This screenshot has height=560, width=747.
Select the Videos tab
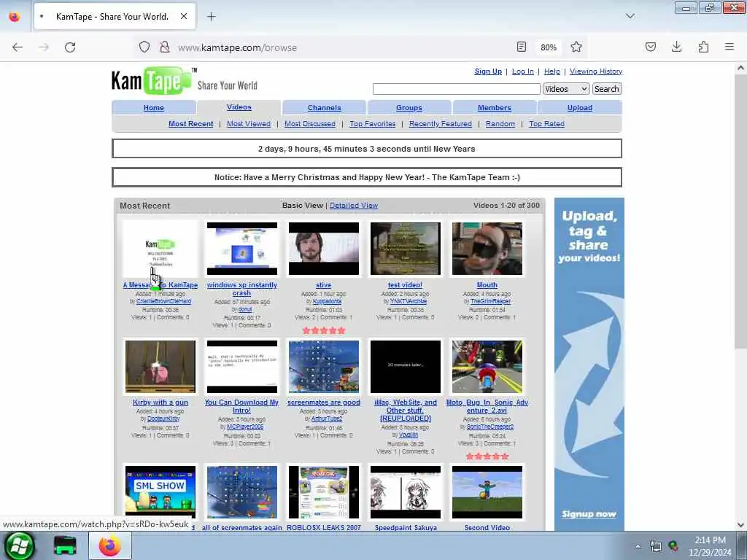coord(239,107)
